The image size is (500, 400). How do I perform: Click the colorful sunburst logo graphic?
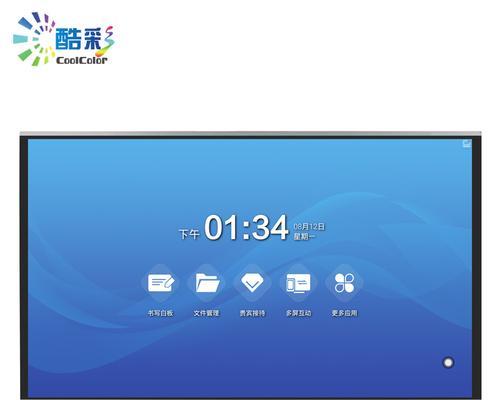[33, 39]
